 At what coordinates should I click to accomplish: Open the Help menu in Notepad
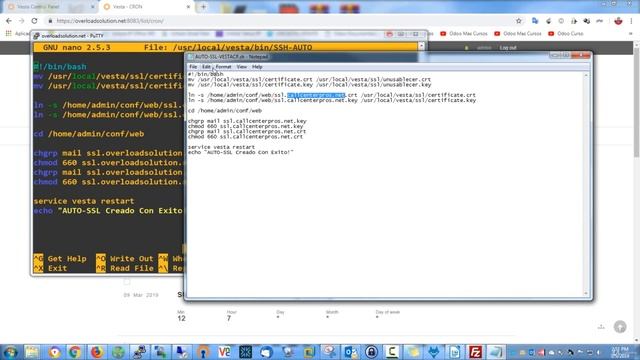pyautogui.click(x=257, y=67)
